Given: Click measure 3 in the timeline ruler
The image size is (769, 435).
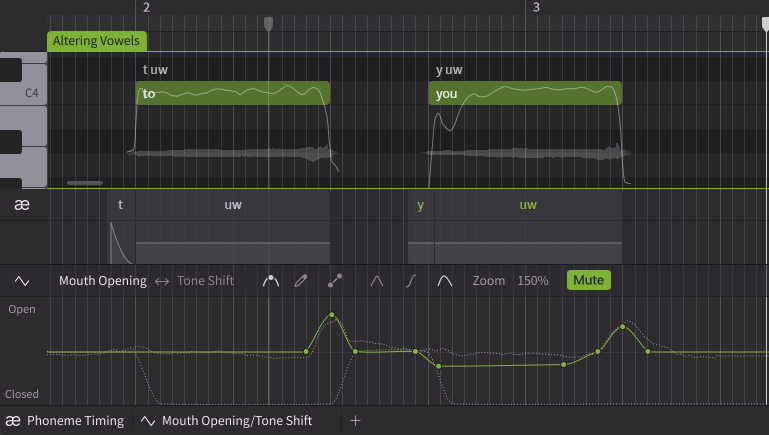Looking at the screenshot, I should (x=536, y=7).
